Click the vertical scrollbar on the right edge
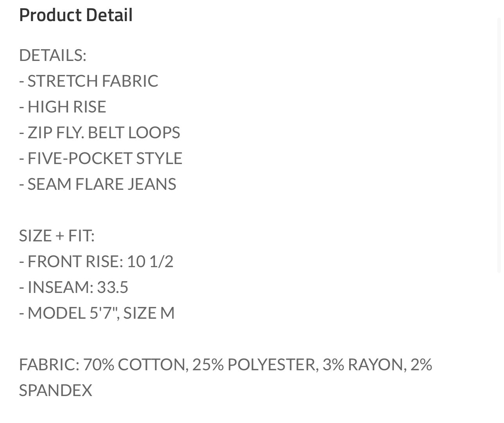 pyautogui.click(x=499, y=145)
